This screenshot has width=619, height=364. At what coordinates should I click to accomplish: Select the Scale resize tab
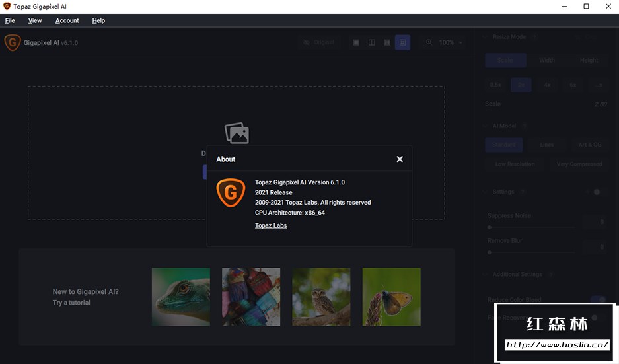pos(505,60)
